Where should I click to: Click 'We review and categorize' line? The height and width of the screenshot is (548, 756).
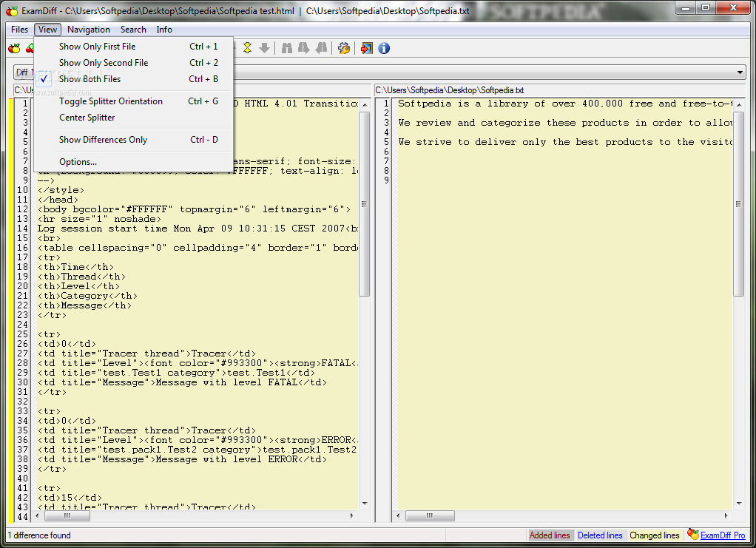click(565, 123)
